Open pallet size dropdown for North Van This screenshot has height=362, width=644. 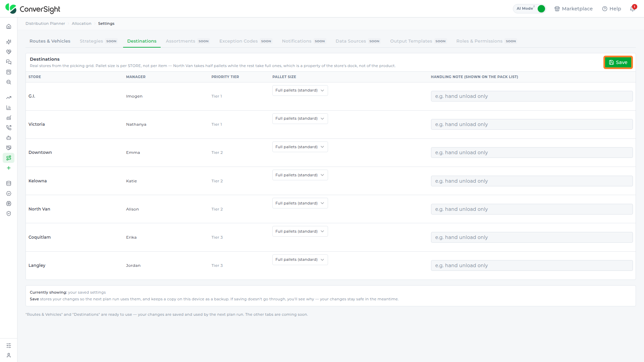click(x=300, y=203)
